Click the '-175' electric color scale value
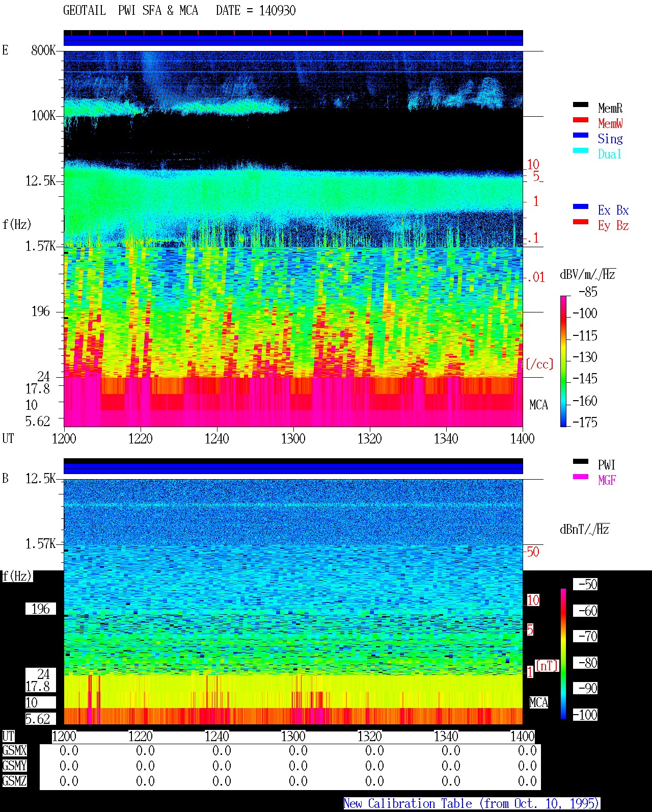The image size is (652, 812). (585, 422)
